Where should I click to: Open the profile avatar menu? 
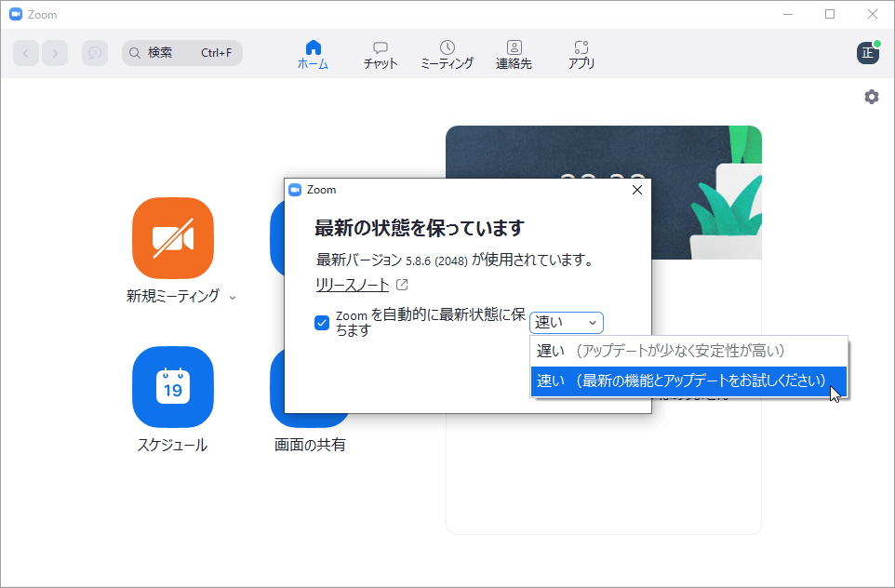pyautogui.click(x=868, y=53)
